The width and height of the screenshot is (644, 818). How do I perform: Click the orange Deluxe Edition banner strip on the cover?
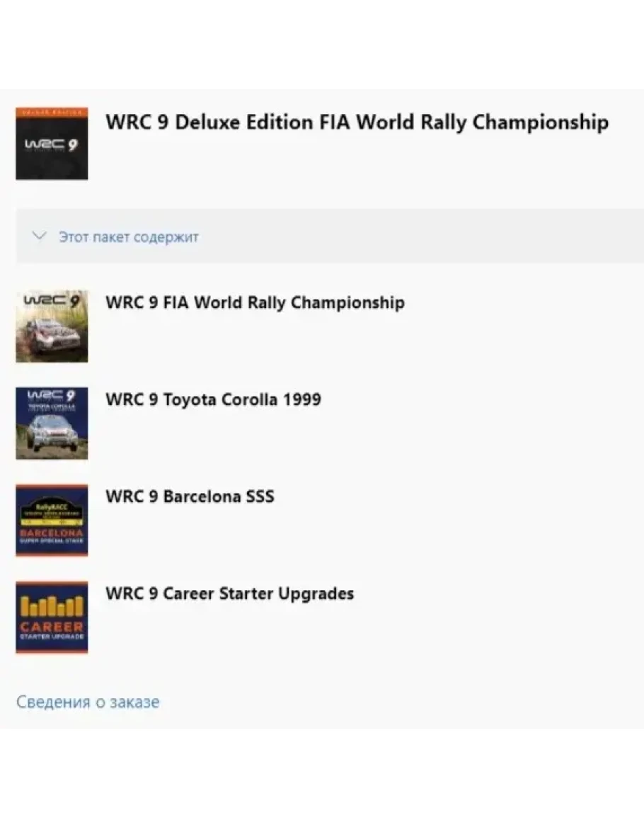52,112
